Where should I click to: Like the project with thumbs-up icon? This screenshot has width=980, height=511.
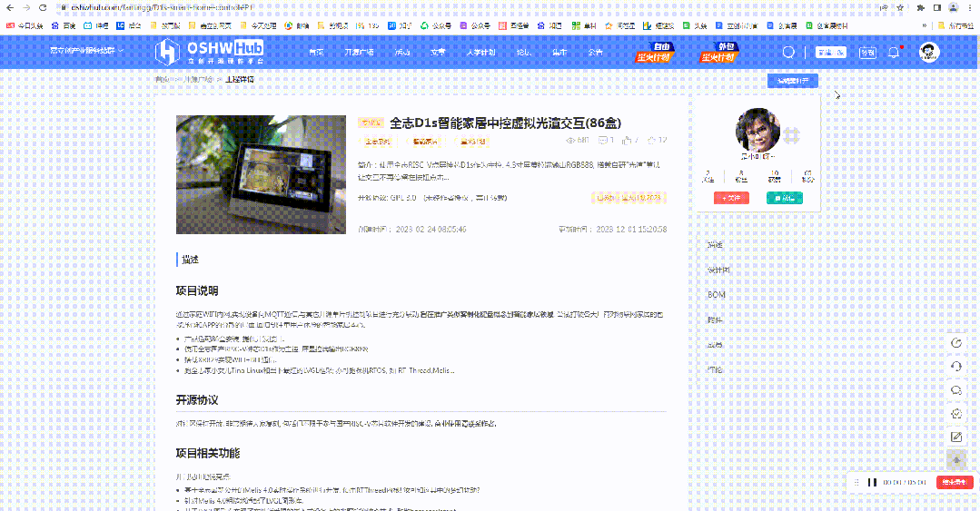coord(627,141)
